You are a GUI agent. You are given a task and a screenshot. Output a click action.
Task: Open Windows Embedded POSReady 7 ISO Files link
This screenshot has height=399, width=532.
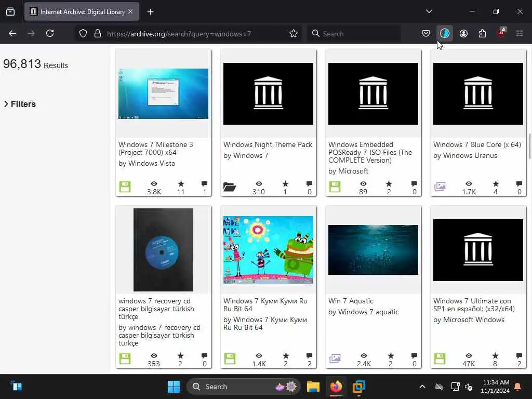(370, 152)
